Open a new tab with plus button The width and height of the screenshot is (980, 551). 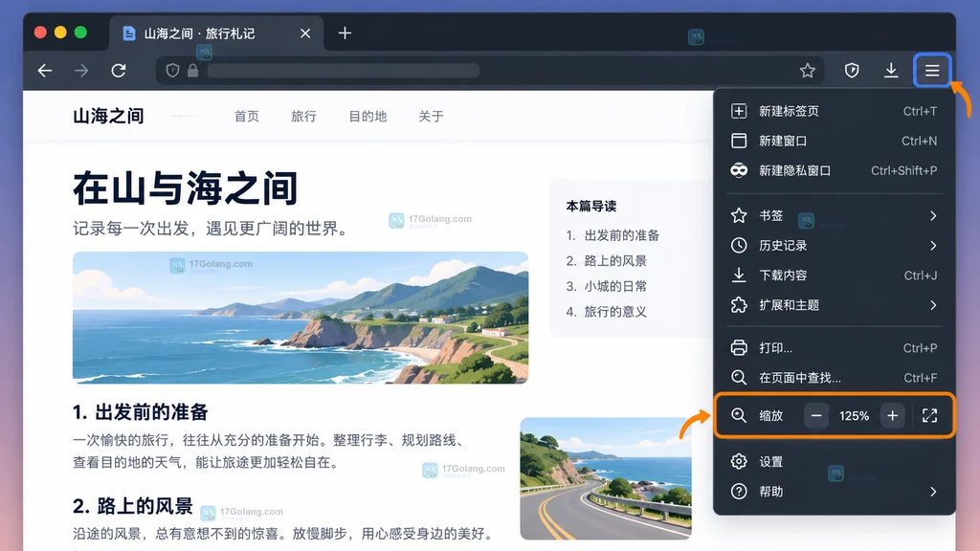345,33
